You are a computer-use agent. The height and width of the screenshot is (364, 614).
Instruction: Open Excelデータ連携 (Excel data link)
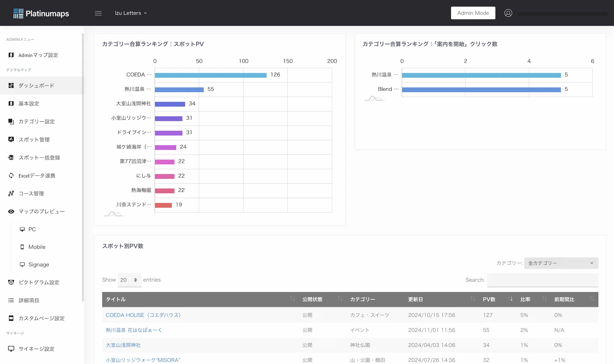click(36, 176)
